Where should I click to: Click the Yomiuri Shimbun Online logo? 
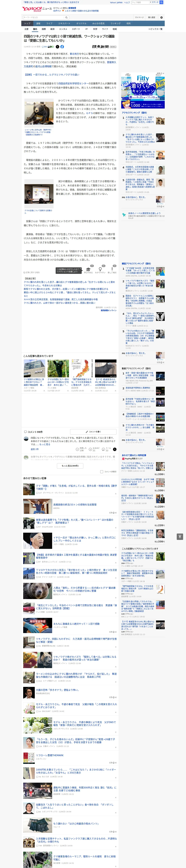pyautogui.click(x=104, y=47)
